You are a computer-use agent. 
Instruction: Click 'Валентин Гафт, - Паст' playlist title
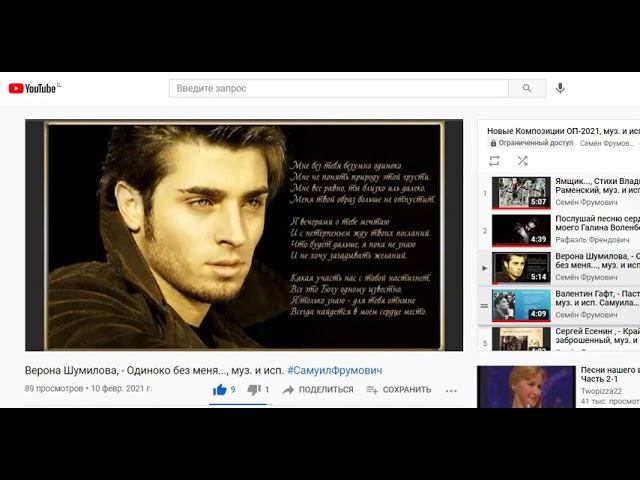click(598, 298)
